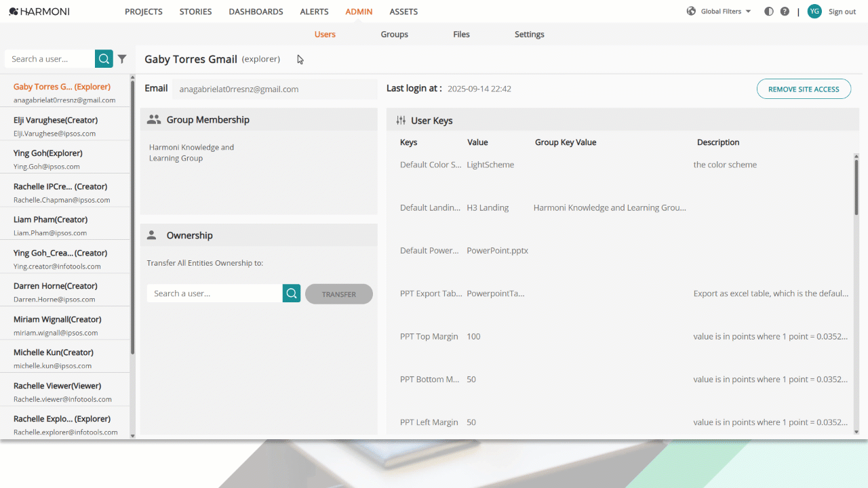The image size is (868, 488).
Task: Open the DASHBOARDS menu
Action: (x=256, y=12)
